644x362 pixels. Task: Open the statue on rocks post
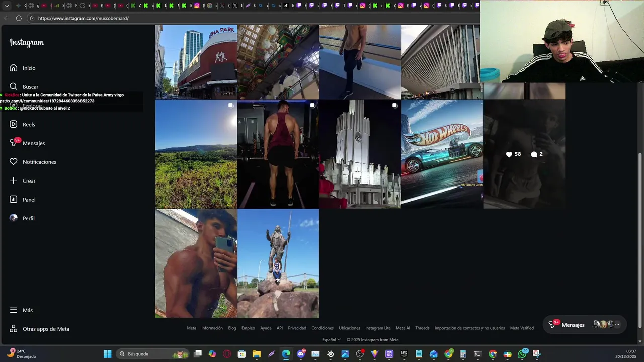point(278,263)
